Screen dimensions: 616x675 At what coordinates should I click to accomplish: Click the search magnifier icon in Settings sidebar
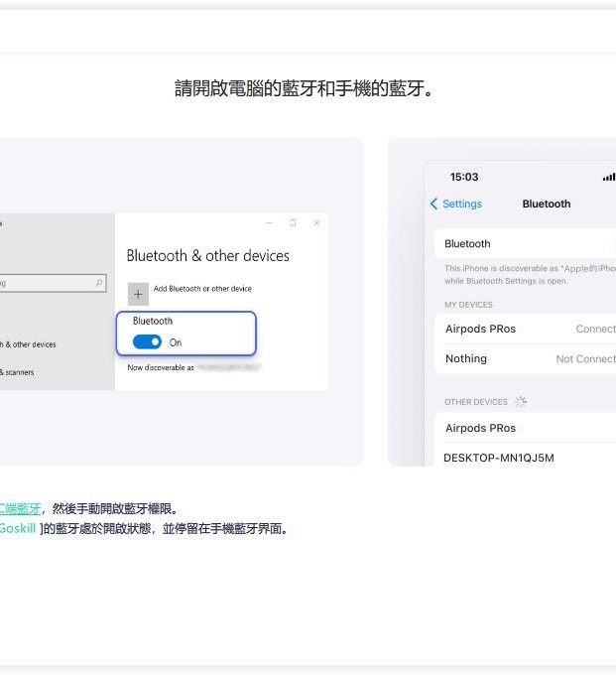[99, 283]
